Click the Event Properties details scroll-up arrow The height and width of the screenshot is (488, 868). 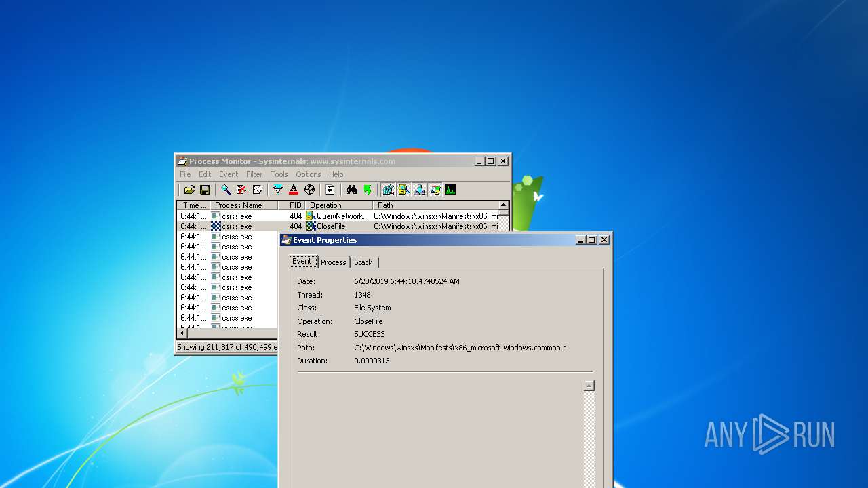tap(589, 386)
